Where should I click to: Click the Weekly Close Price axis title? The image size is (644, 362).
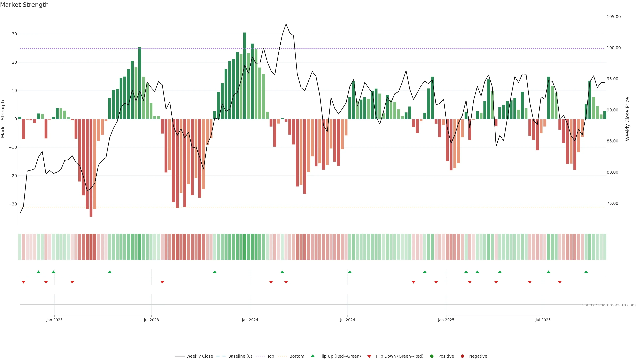pos(627,119)
